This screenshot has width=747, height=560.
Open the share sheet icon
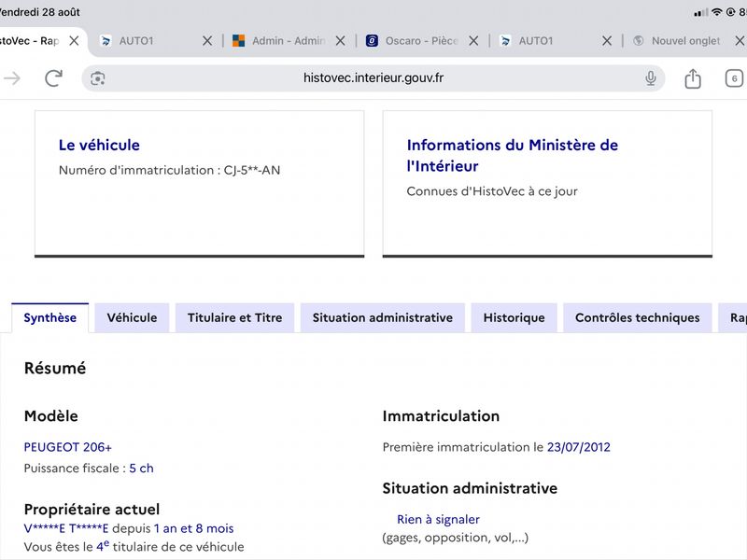(693, 78)
